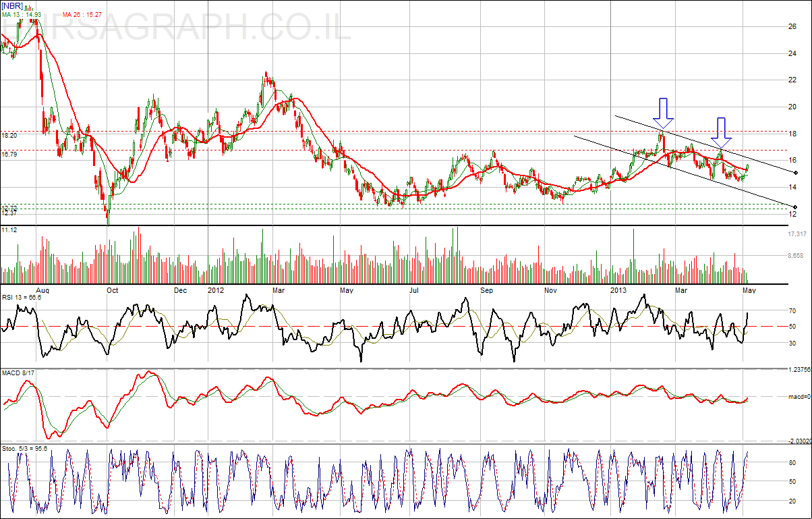This screenshot has width=812, height=519.
Task: Click the Sep date axis label
Action: 487,290
